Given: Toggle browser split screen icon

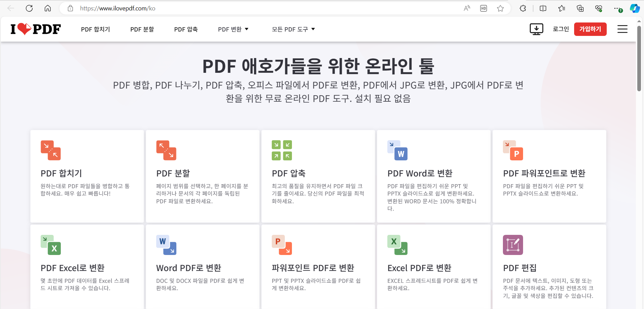Looking at the screenshot, I should point(543,8).
